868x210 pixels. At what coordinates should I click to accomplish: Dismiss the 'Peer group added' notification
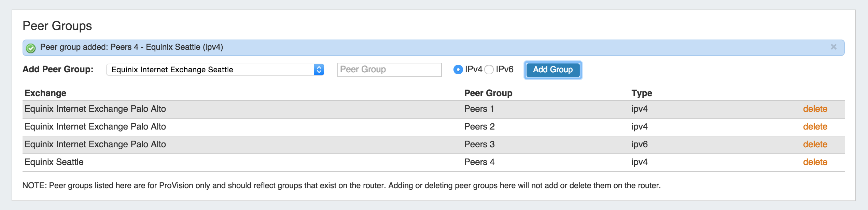point(834,47)
